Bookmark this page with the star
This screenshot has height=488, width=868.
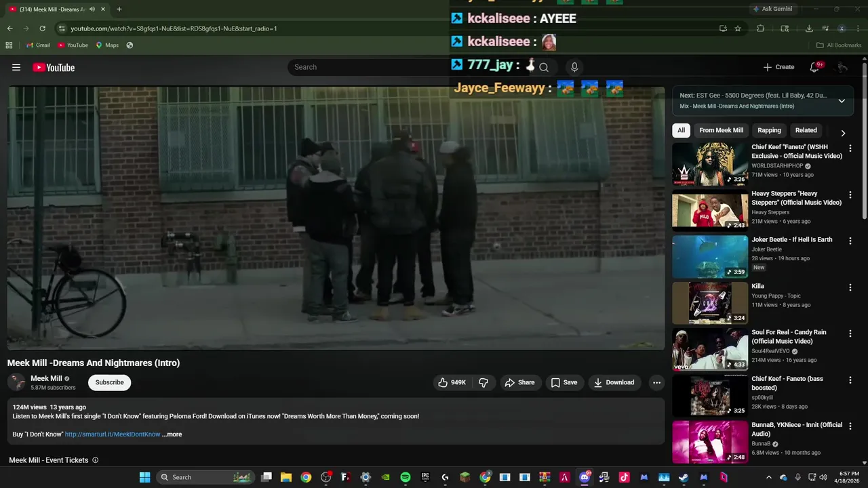pos(738,28)
